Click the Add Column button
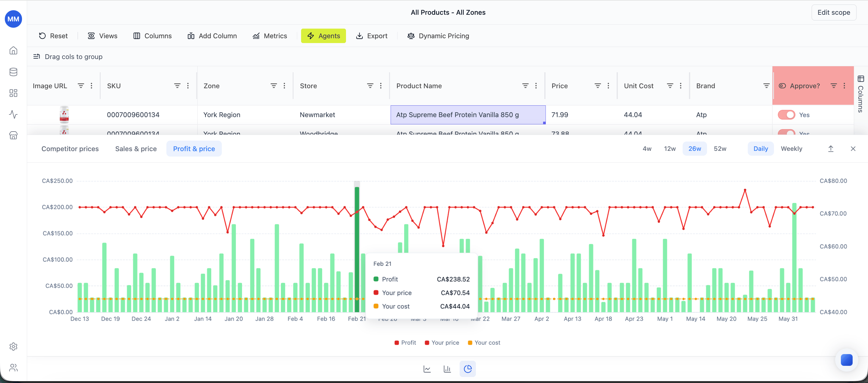The image size is (868, 383). coord(212,36)
